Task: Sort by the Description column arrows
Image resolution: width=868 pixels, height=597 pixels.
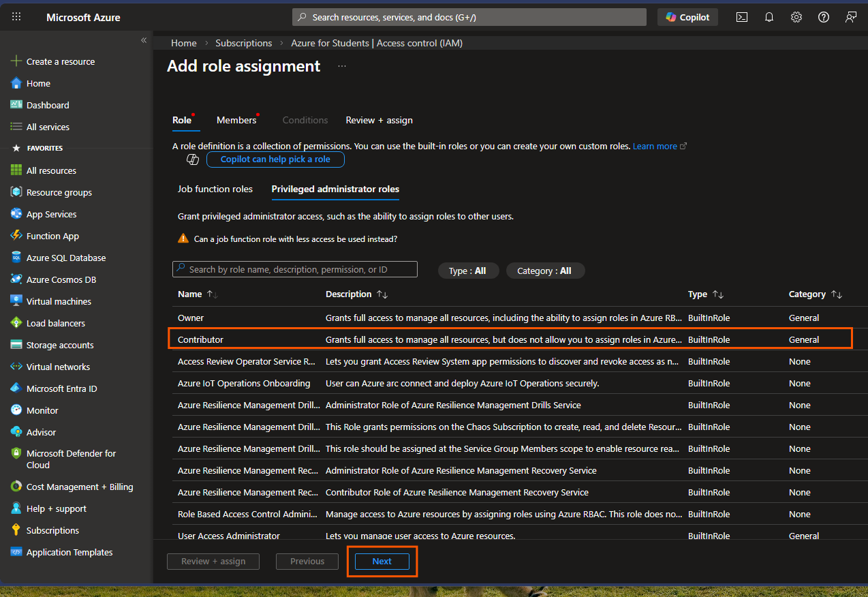Action: point(382,294)
